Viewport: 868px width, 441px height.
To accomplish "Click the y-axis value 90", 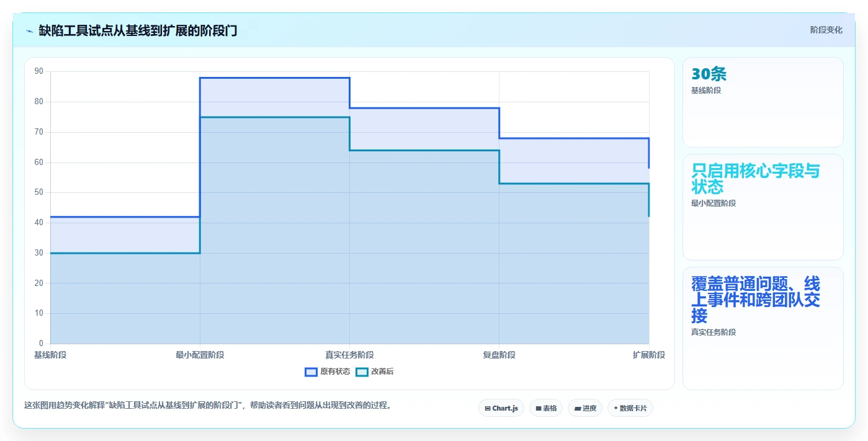I will point(39,71).
